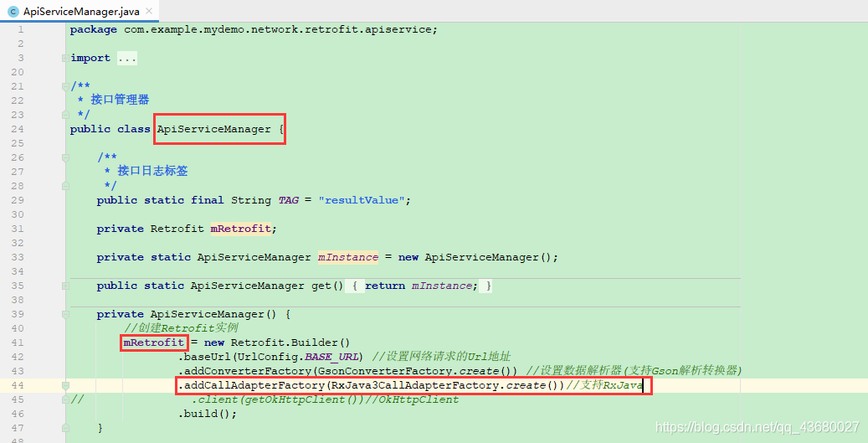Switch to the ApiServiceManager.java editor tab

(x=80, y=11)
